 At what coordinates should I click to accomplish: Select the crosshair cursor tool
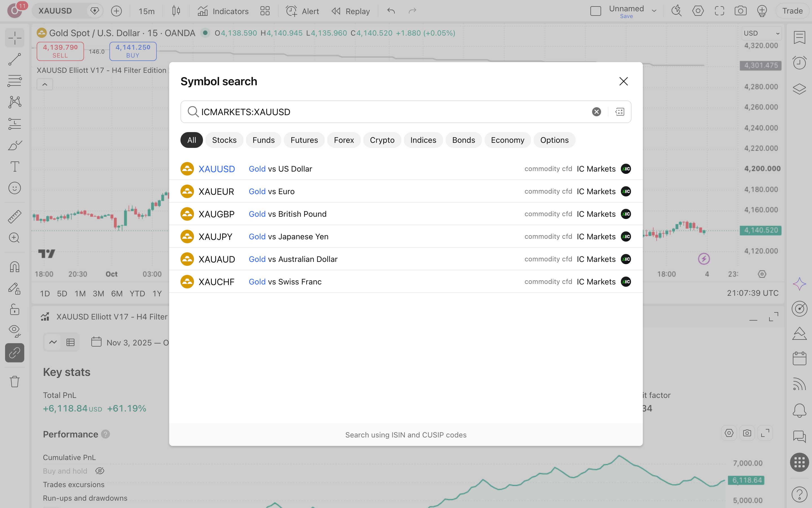(x=14, y=38)
